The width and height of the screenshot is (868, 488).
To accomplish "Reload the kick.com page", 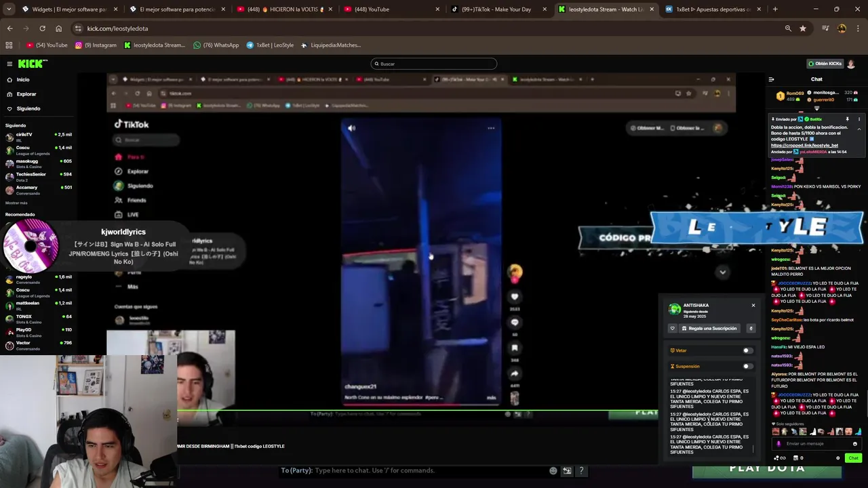I will pyautogui.click(x=42, y=28).
